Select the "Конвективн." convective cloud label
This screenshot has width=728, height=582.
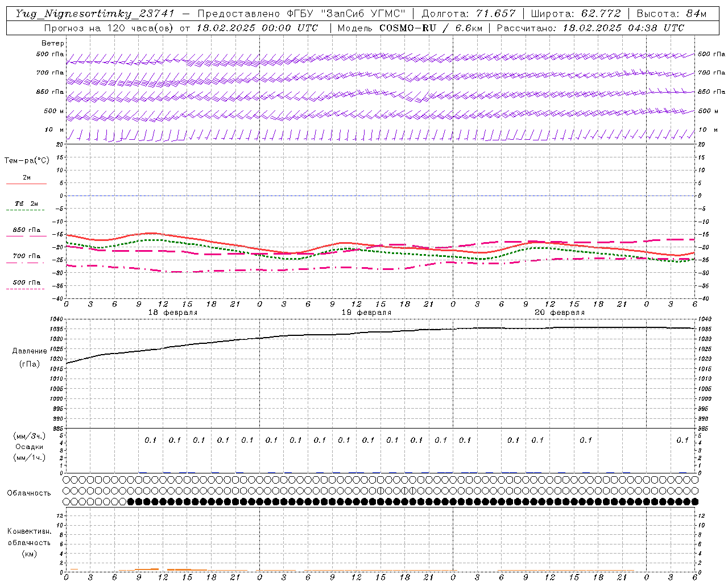click(30, 531)
